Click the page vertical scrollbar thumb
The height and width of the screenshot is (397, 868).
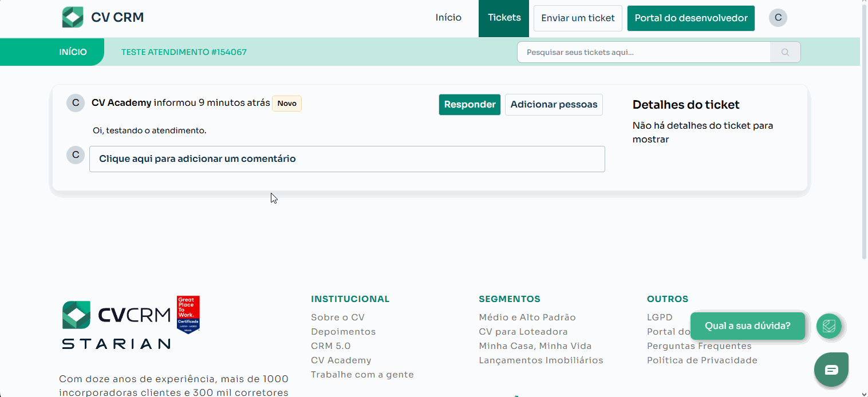[864, 130]
